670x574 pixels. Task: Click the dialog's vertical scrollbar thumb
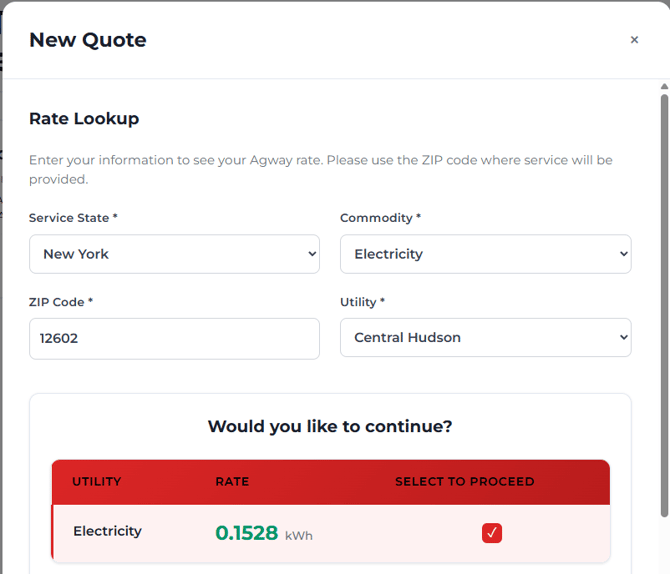click(x=664, y=300)
